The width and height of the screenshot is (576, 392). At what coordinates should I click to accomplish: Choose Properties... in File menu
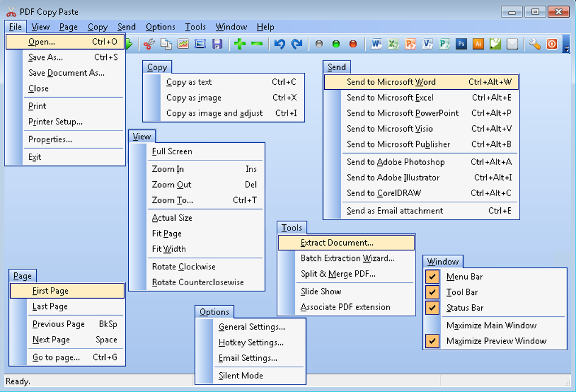click(65, 140)
